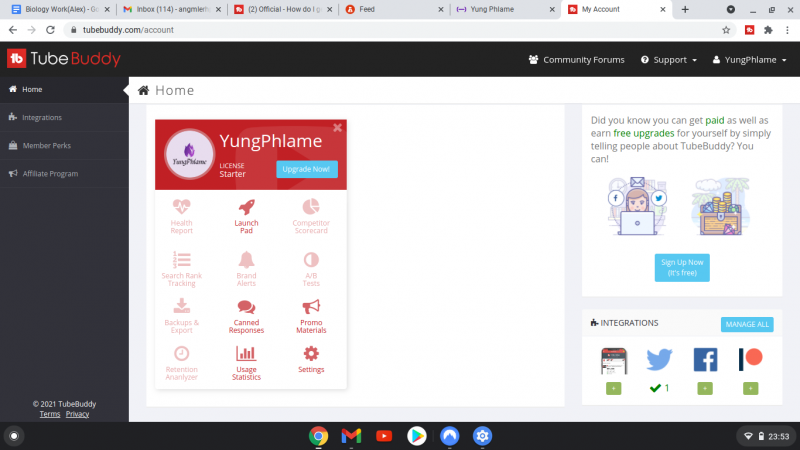This screenshot has width=800, height=450.
Task: Click Sign Up Now (it's free) button
Action: [x=682, y=267]
